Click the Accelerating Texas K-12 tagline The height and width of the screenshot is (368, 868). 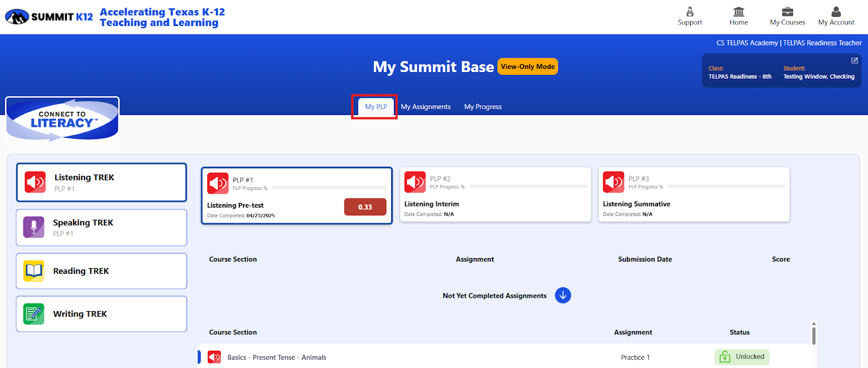tap(162, 17)
